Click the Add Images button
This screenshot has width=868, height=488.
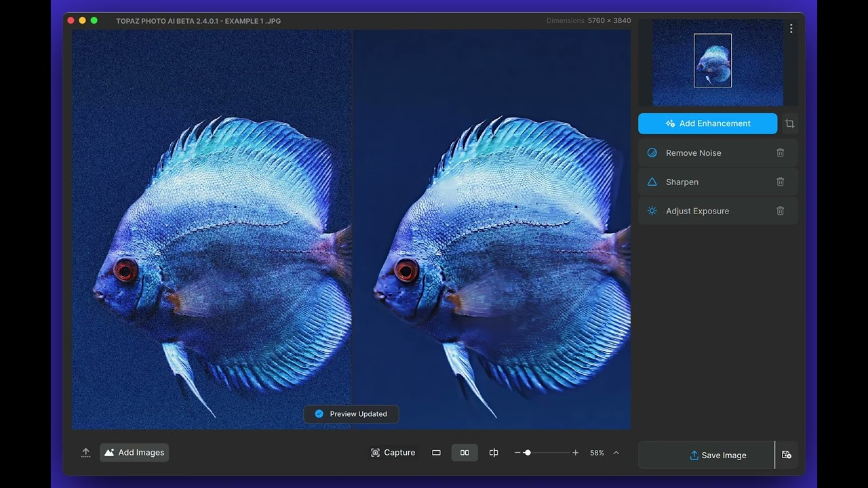134,453
